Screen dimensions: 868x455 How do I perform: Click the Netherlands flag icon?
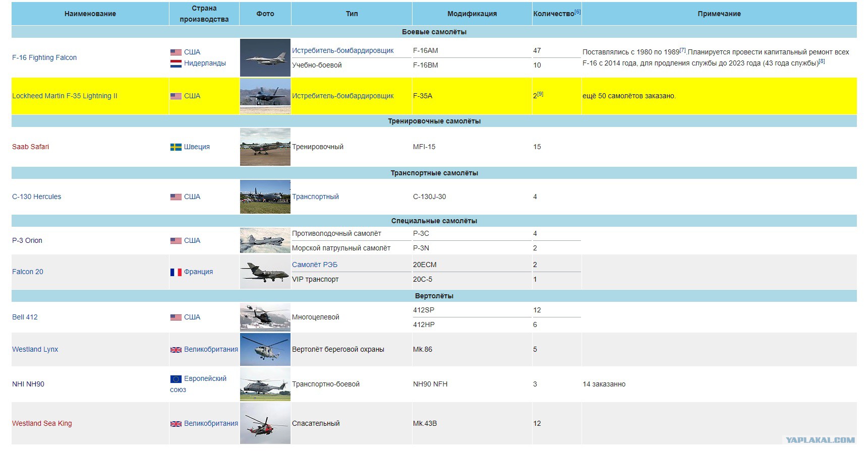coord(176,63)
